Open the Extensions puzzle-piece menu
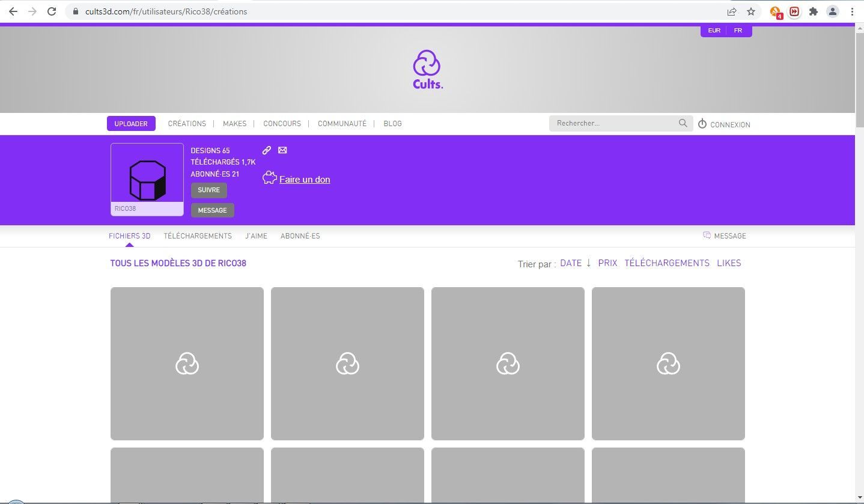864x504 pixels. (x=814, y=11)
